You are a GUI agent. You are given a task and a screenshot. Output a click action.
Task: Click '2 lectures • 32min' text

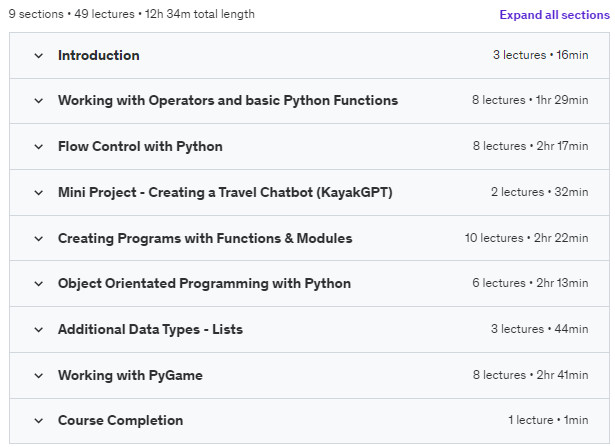(539, 192)
